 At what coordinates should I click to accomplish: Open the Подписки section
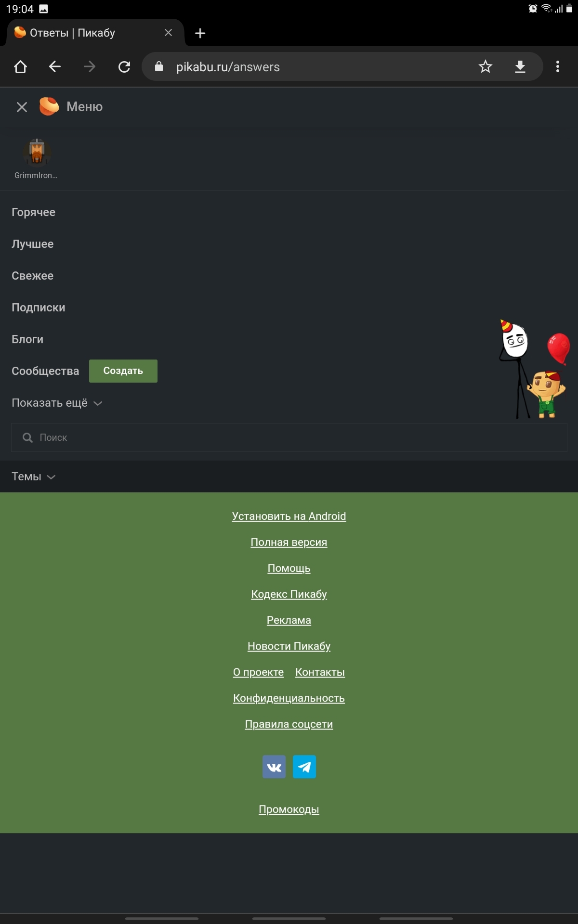click(38, 308)
